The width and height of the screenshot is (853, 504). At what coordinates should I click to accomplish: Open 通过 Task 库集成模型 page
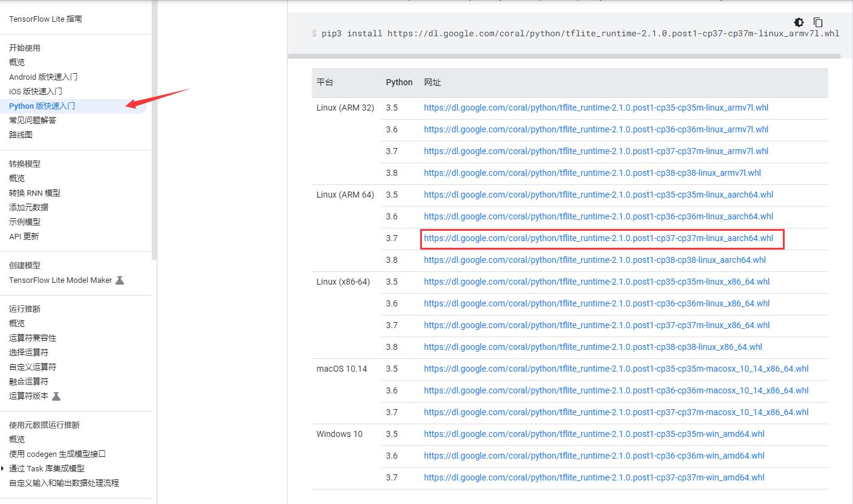click(x=47, y=468)
